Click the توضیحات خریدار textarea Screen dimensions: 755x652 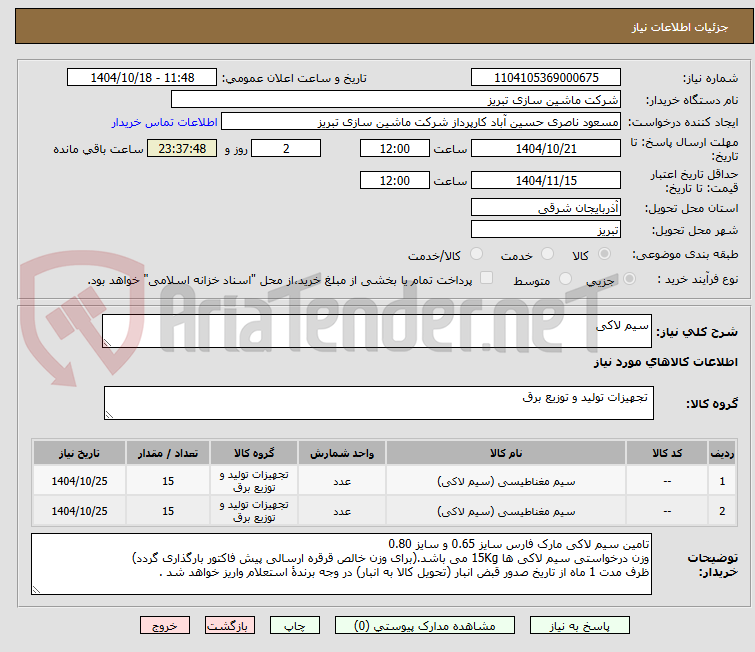point(341,564)
